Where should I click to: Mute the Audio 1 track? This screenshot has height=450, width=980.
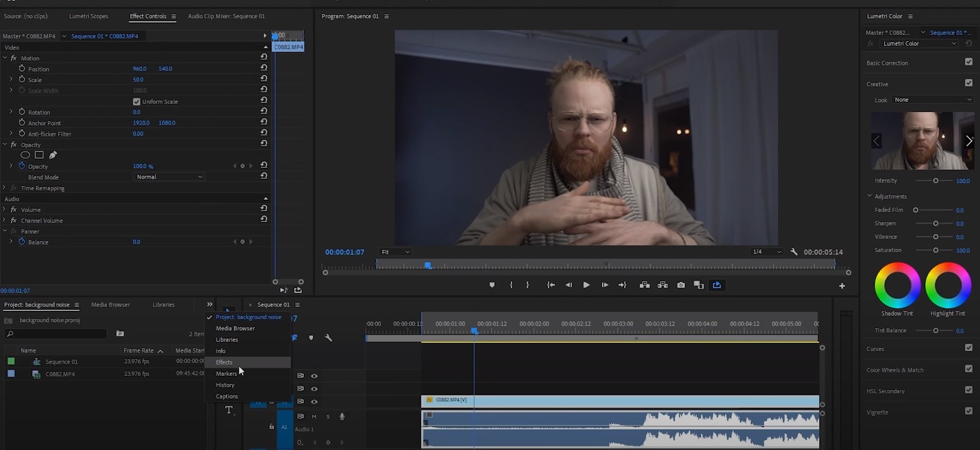pyautogui.click(x=314, y=417)
